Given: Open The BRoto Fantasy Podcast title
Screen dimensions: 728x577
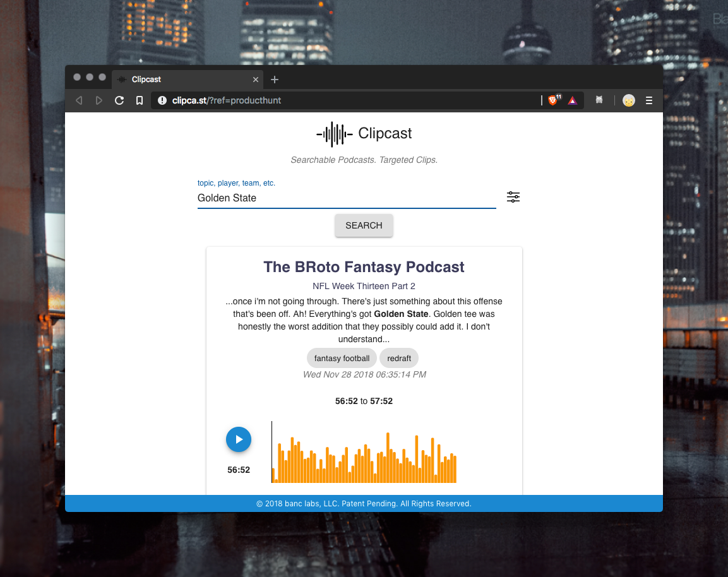Looking at the screenshot, I should point(364,267).
